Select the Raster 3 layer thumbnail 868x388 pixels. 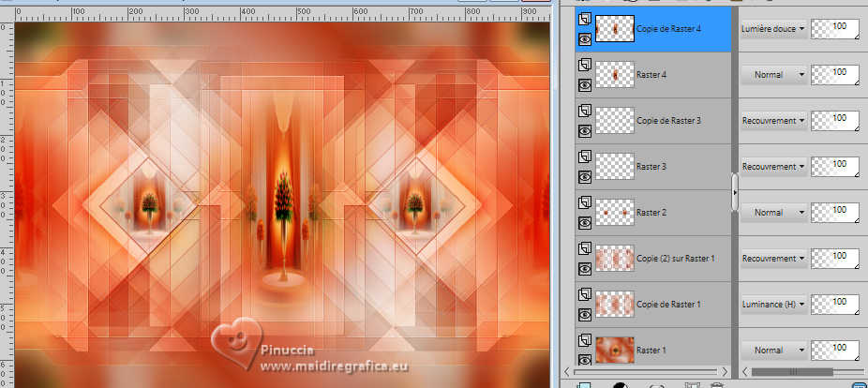pyautogui.click(x=615, y=167)
